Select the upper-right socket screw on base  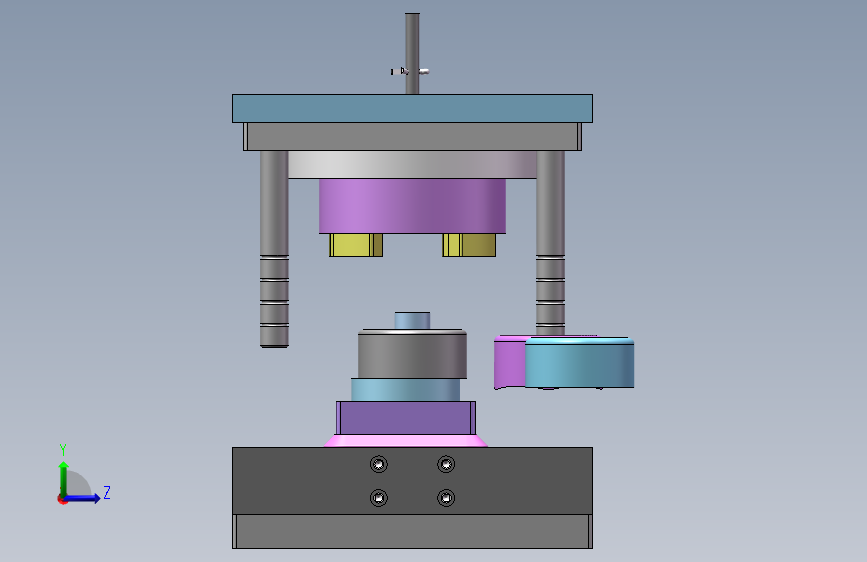point(446,464)
